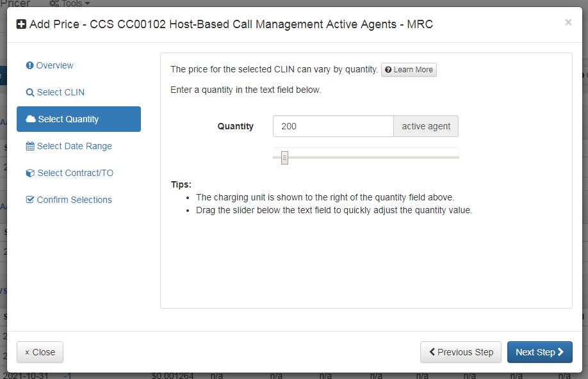Click the magnifier icon on Select CLIN step
Viewport: 588px width, 379px height.
[29, 92]
